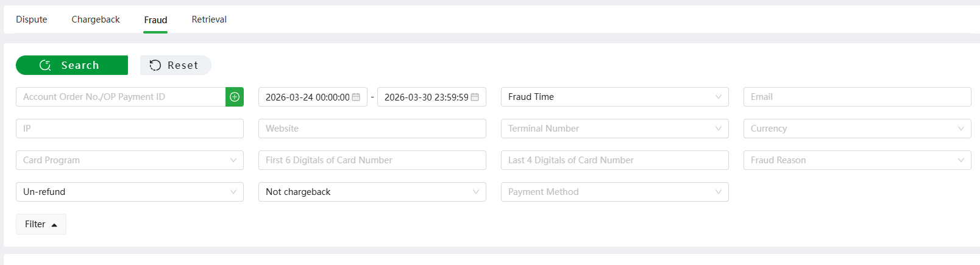Click the Reset button

[x=176, y=65]
